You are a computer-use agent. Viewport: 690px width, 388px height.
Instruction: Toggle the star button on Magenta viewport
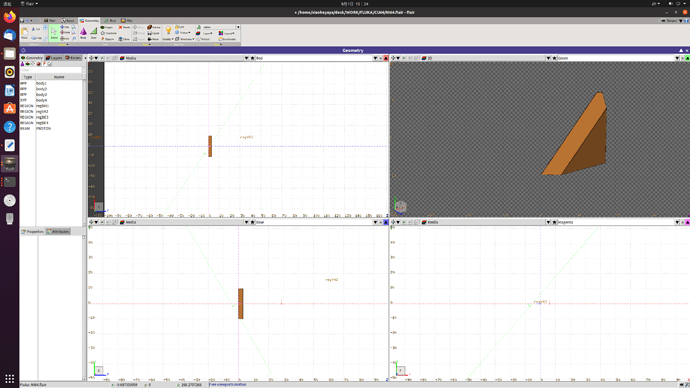click(554, 222)
